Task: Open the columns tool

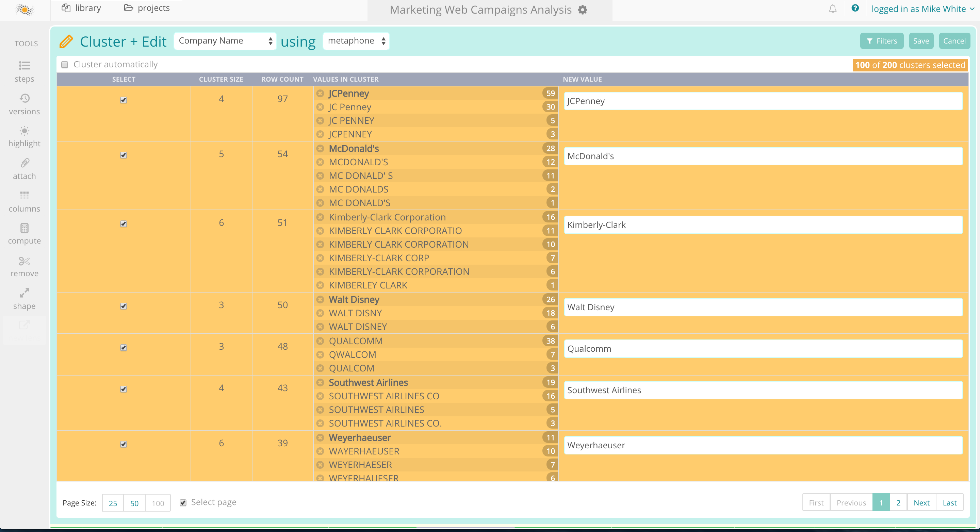Action: click(x=24, y=202)
